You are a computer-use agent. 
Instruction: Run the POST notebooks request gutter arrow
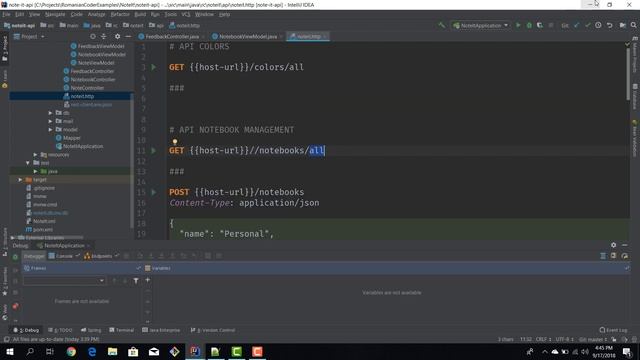[x=154, y=192]
